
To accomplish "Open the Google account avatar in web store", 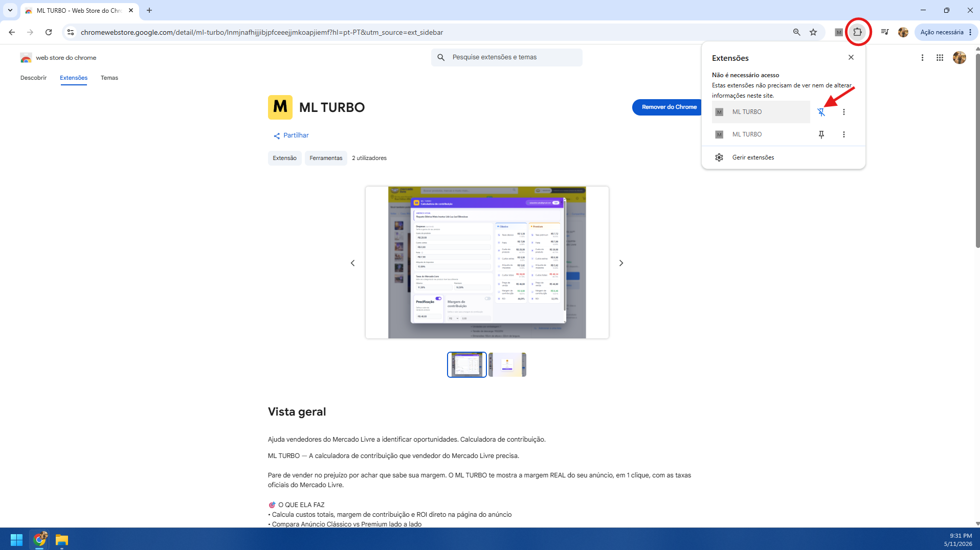I will pos(960,58).
